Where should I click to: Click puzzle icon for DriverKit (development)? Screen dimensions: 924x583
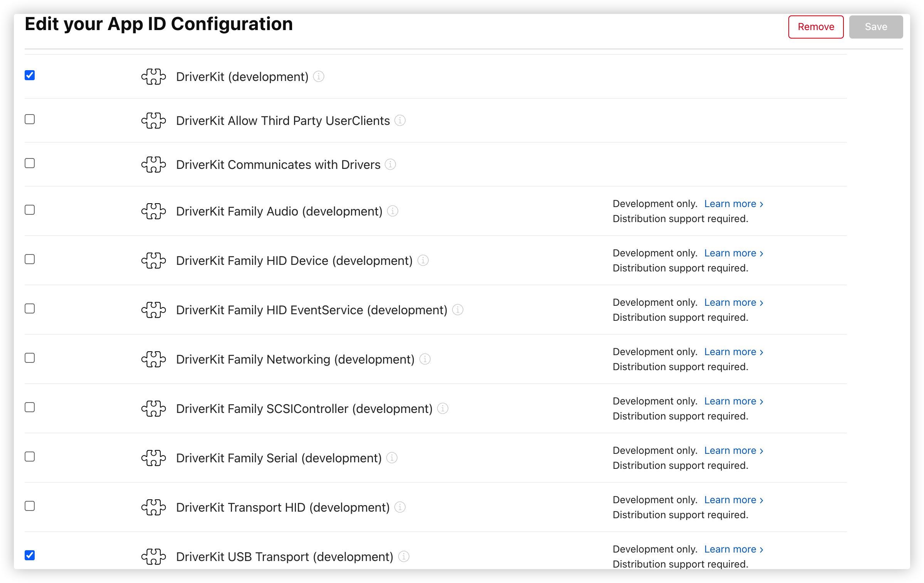tap(153, 76)
